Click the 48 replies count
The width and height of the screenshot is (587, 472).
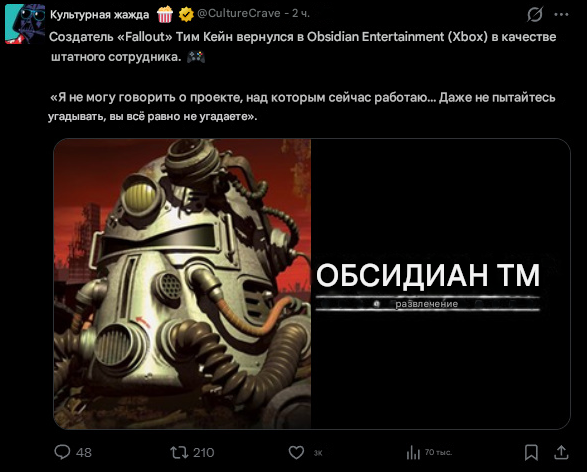click(84, 453)
